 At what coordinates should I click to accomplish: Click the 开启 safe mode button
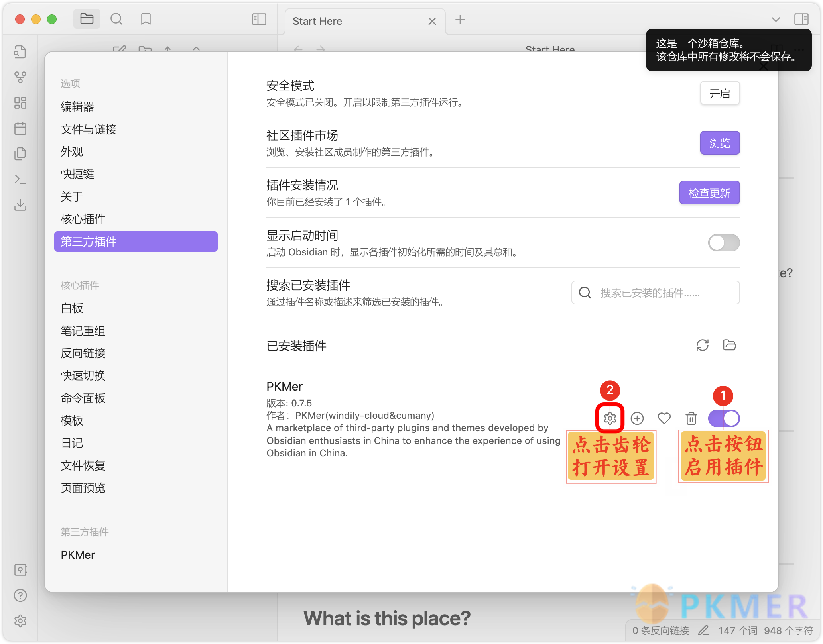[x=720, y=94]
